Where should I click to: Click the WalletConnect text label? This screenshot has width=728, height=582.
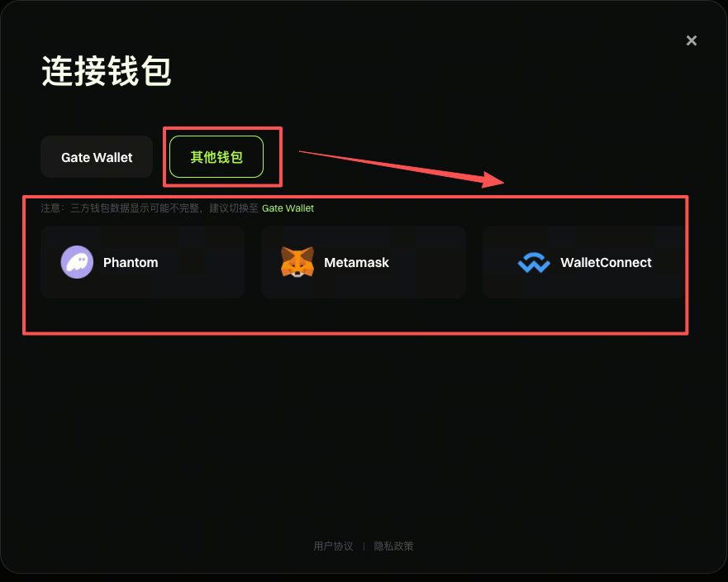pyautogui.click(x=606, y=262)
